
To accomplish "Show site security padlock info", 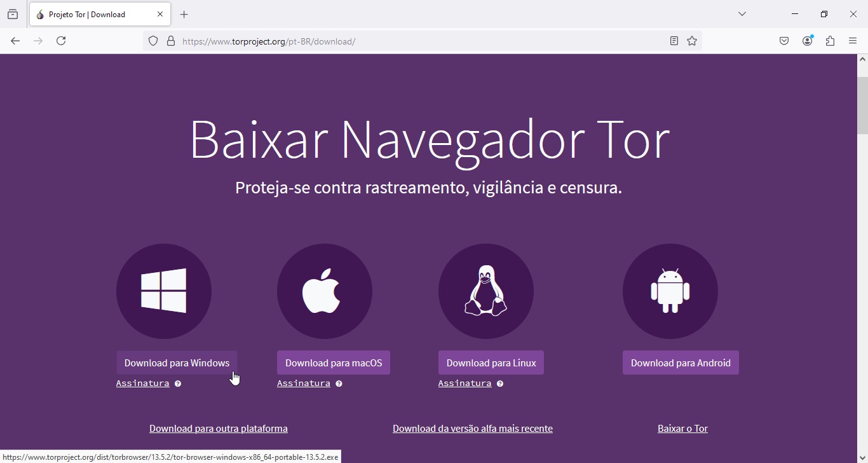I will point(171,41).
